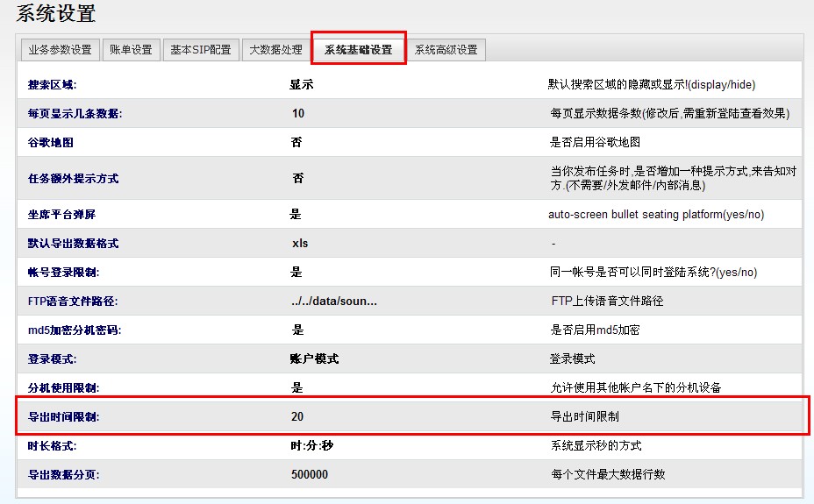Select the 基本SIP配置 tab
This screenshot has height=504, width=814.
pos(201,50)
